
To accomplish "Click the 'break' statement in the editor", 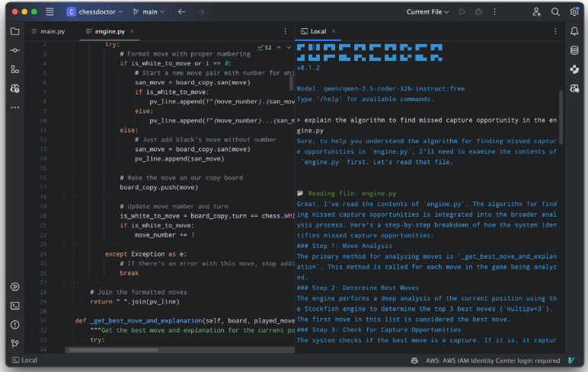I will [x=129, y=273].
